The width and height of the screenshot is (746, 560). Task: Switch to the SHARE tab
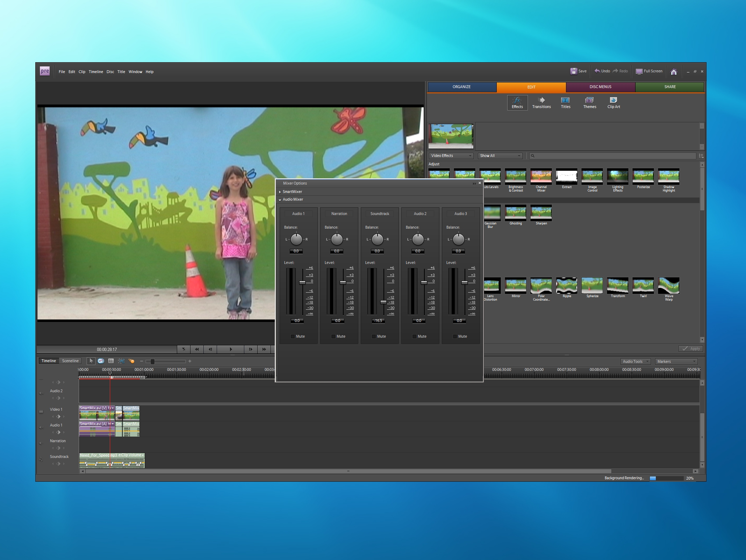click(670, 87)
